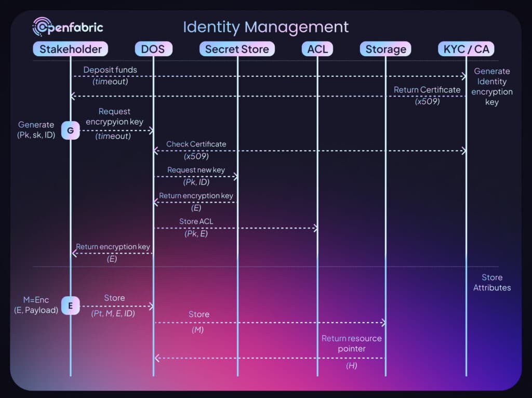The image size is (532, 398).
Task: Click the "Identity Management" title text
Action: pyautogui.click(x=266, y=27)
